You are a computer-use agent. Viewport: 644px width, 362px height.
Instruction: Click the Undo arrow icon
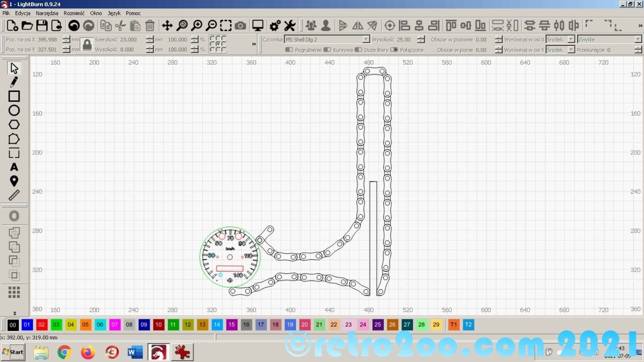coord(74,25)
